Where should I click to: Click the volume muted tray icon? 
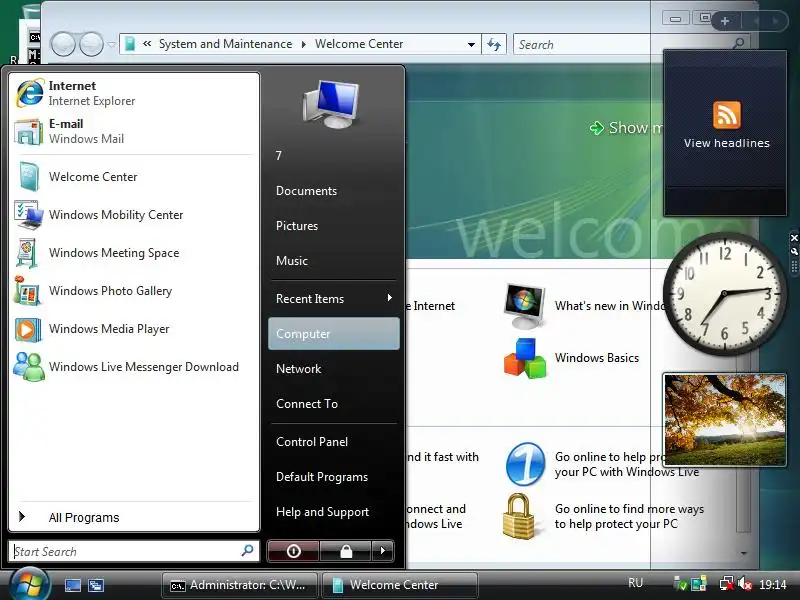745,583
